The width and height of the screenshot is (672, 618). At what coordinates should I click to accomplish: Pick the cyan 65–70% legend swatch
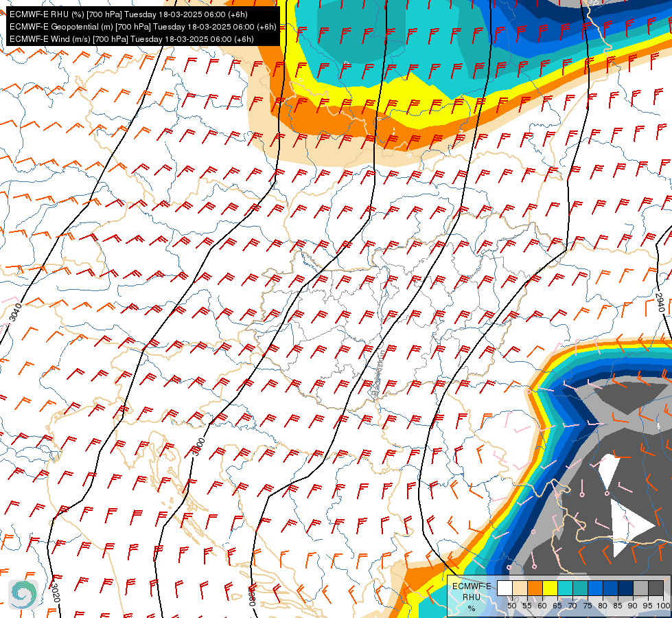pyautogui.click(x=565, y=588)
